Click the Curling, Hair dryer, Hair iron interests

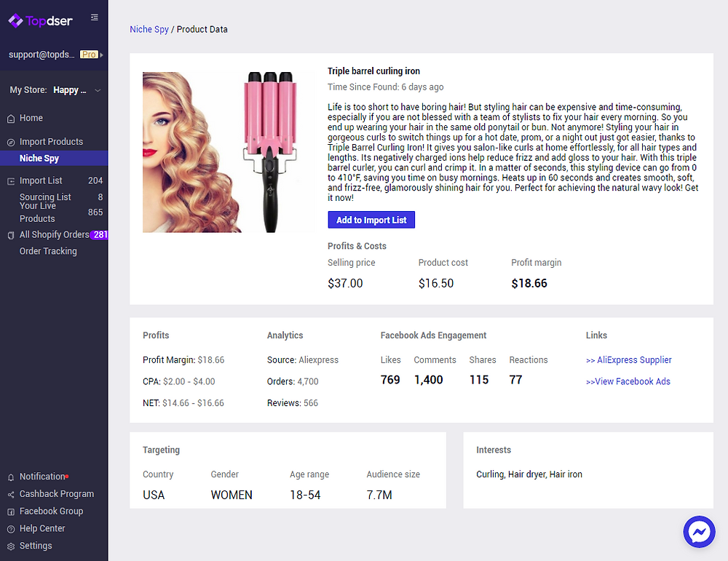tap(529, 474)
